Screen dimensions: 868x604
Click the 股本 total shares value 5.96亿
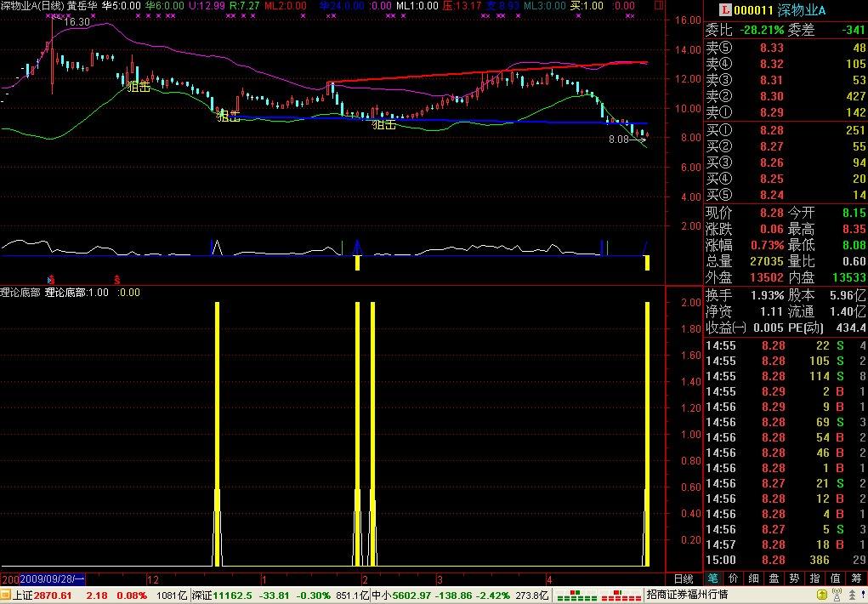848,295
